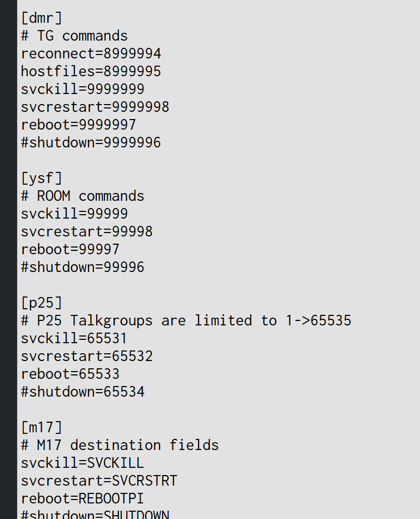Viewport: 420px width, 519px height.
Task: Click the reboot=REBOOTPI line
Action: [82, 499]
